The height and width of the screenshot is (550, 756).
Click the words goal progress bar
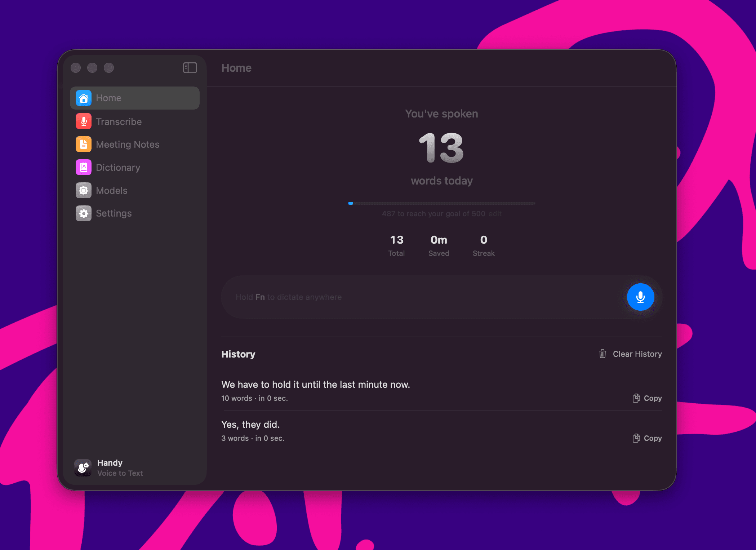441,203
